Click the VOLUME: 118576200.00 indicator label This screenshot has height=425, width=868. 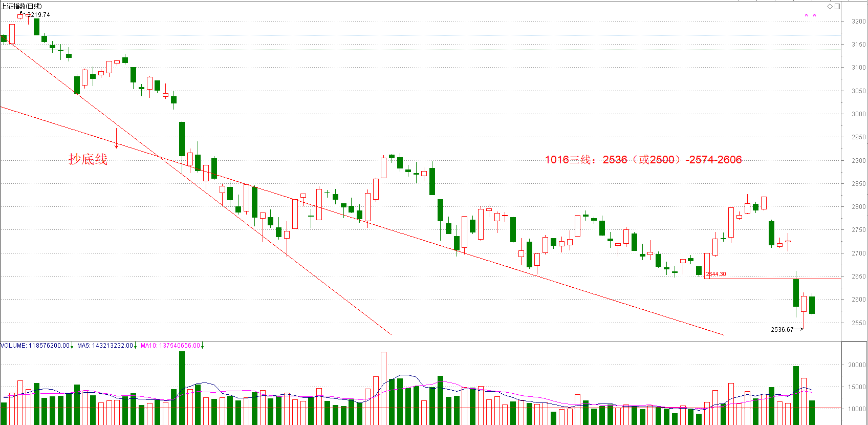(x=35, y=346)
